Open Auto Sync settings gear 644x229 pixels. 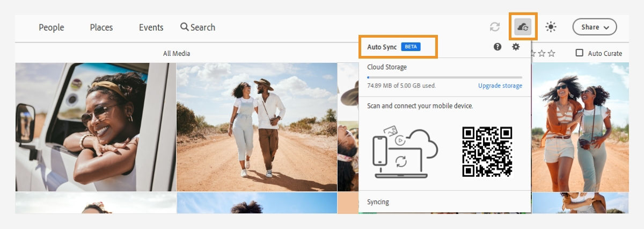[516, 47]
